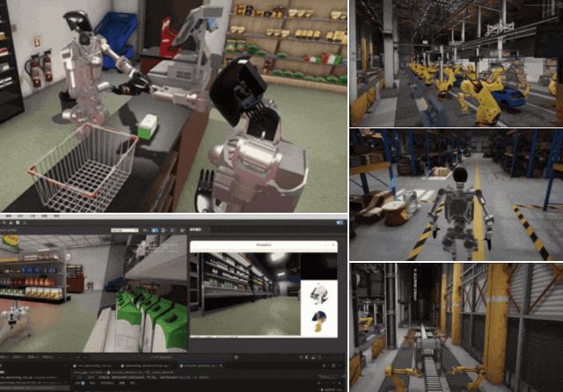The height and width of the screenshot is (392, 563).
Task: Click the blue toggle at the app's top-right corner
Action: 340,222
